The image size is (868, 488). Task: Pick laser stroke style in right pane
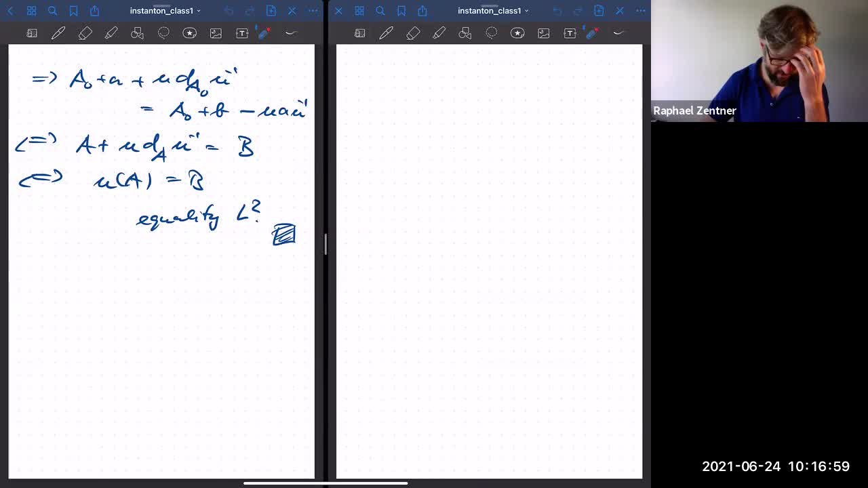coord(618,33)
